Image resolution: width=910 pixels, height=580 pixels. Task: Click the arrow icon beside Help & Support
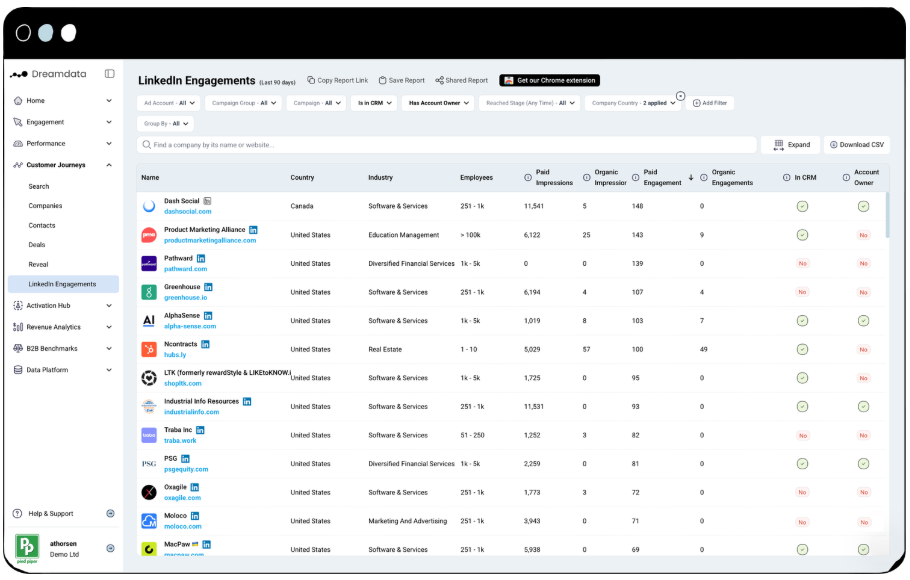(x=110, y=513)
